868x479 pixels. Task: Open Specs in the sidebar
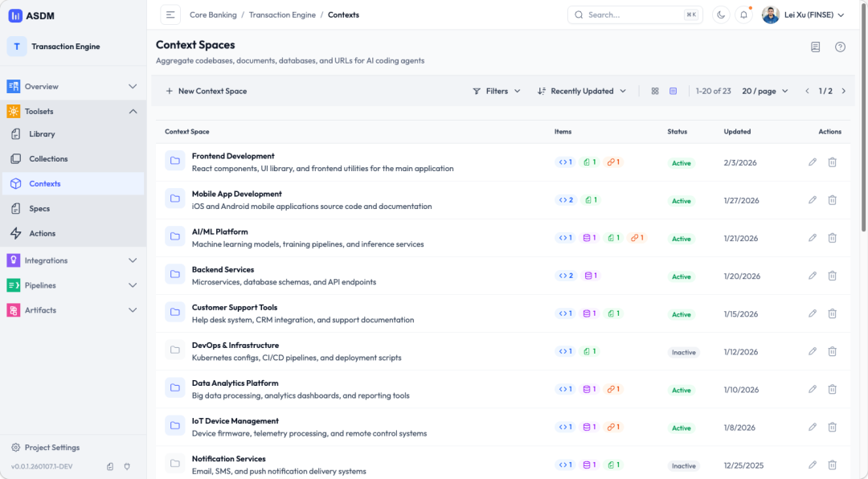click(73, 209)
